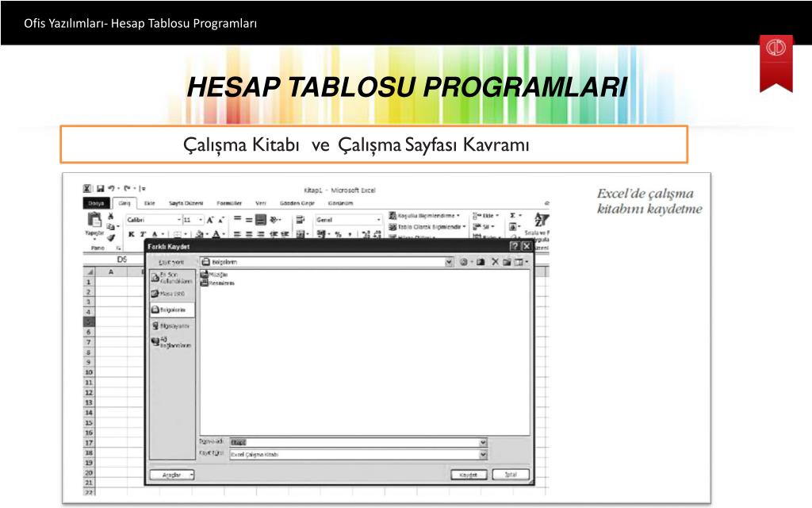
Task: Increase font size with large A icon
Action: tap(210, 221)
